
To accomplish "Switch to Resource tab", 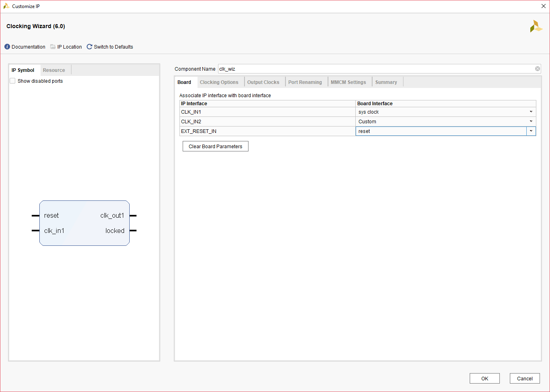I will tap(54, 70).
